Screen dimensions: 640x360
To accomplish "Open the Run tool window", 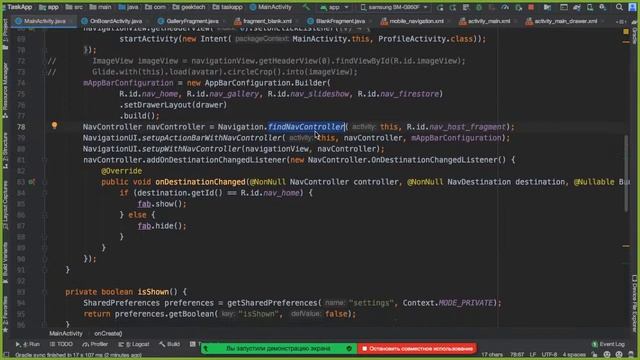I will point(28,344).
